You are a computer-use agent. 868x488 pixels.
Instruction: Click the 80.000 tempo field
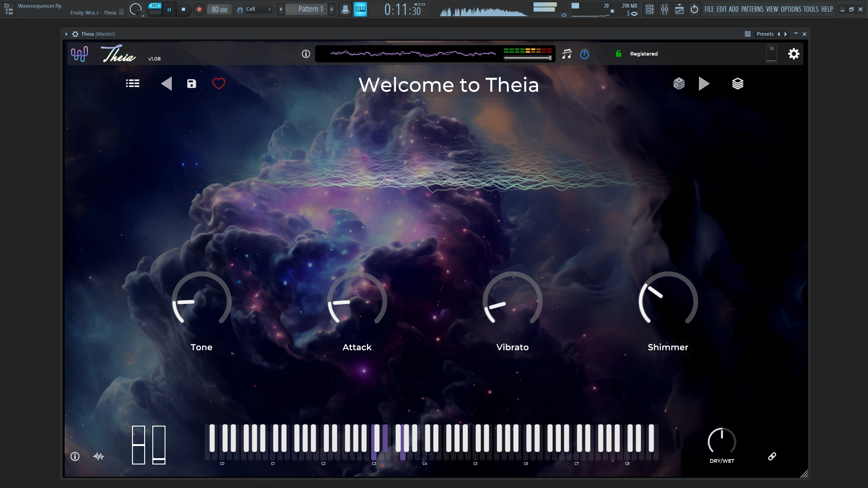click(x=220, y=9)
